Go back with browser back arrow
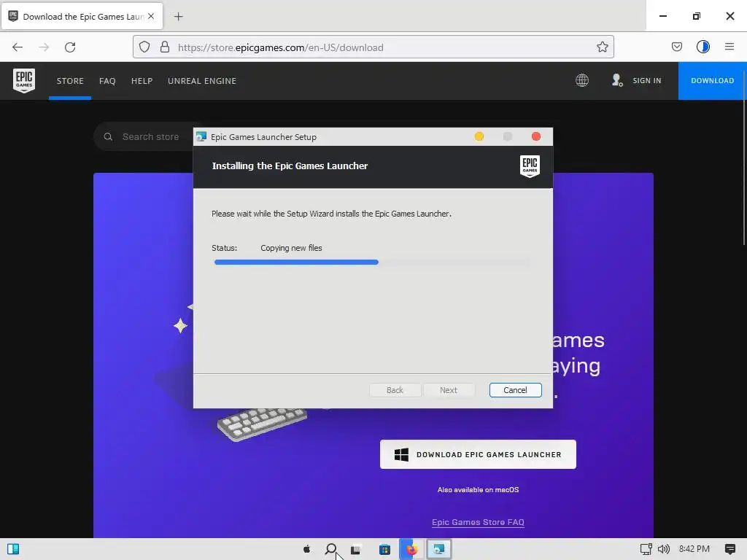This screenshot has height=560, width=747. click(18, 47)
